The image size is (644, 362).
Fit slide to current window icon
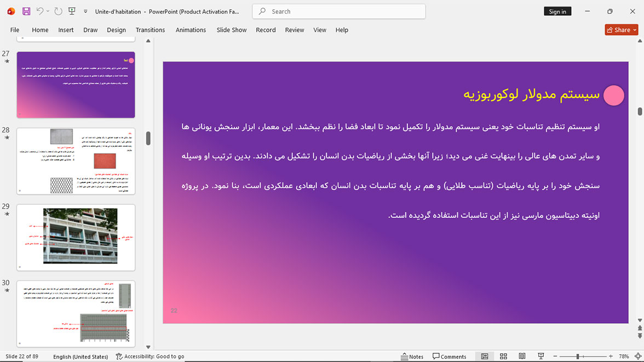(638, 356)
